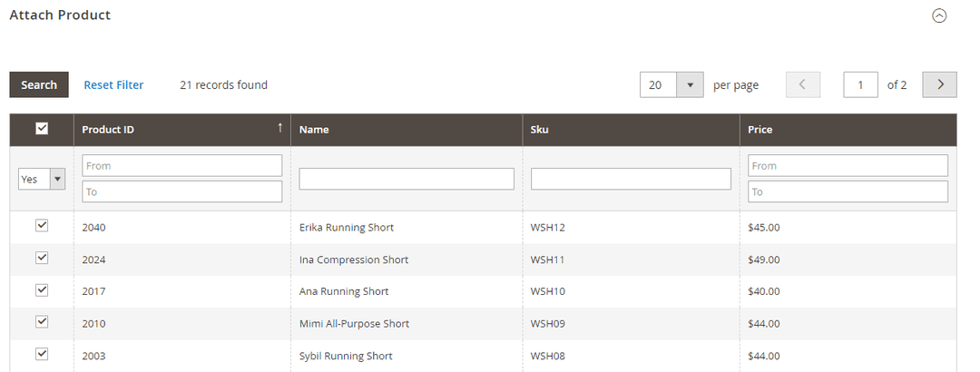Click the Search button
Viewport: 980px width, 372px height.
[x=39, y=84]
